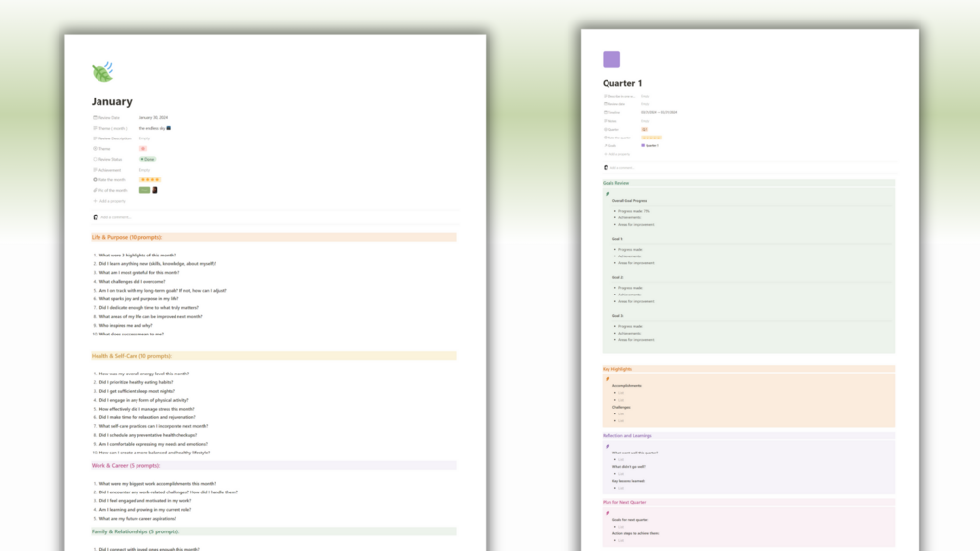
Task: Open the red Theme tag value
Action: click(143, 148)
